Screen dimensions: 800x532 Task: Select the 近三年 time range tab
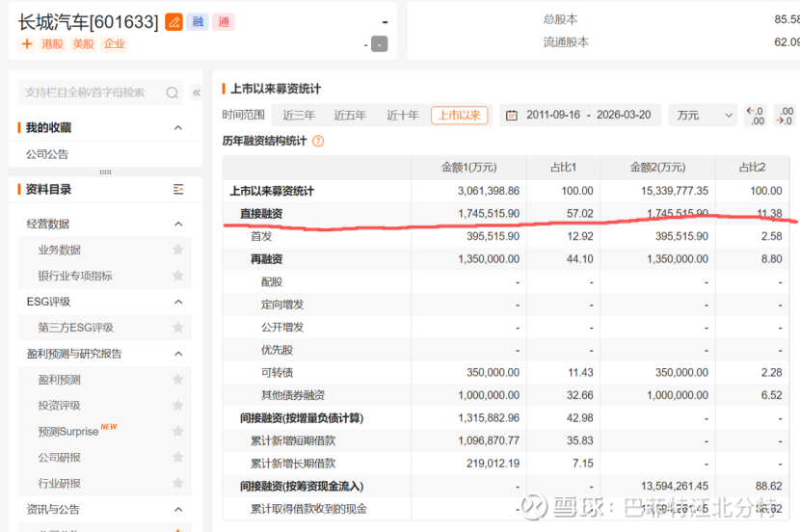tap(299, 116)
